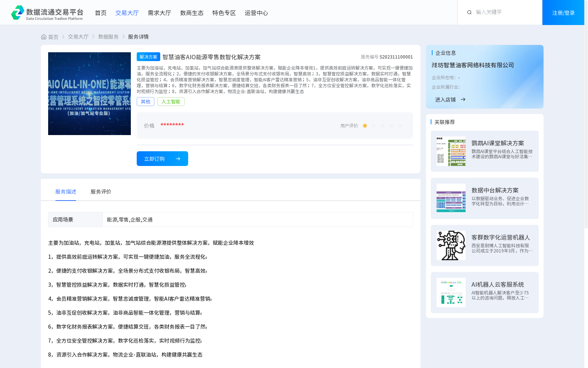Image resolution: width=588 pixels, height=368 pixels.
Task: Click 关联推荐 section heading
Action: pyautogui.click(x=445, y=122)
